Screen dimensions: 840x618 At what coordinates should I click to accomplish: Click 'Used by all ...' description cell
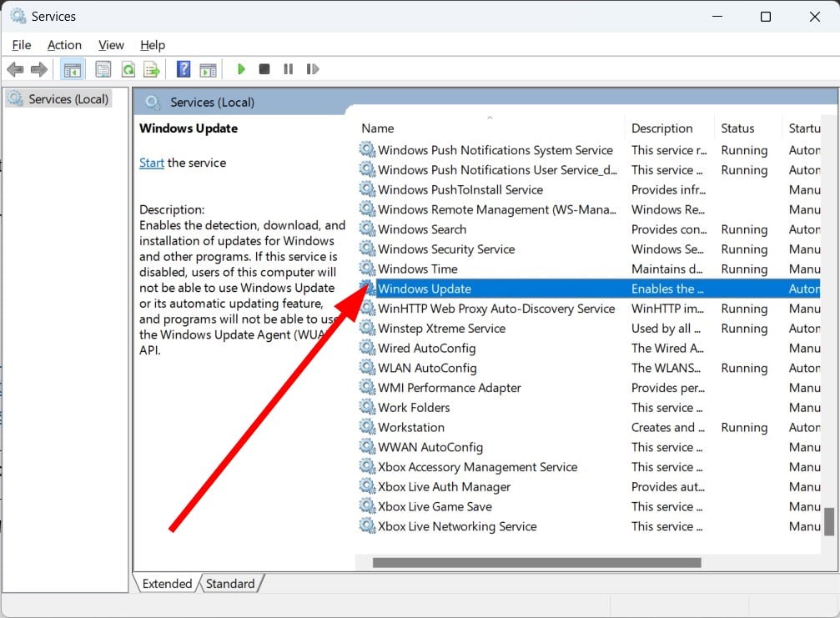tap(666, 329)
